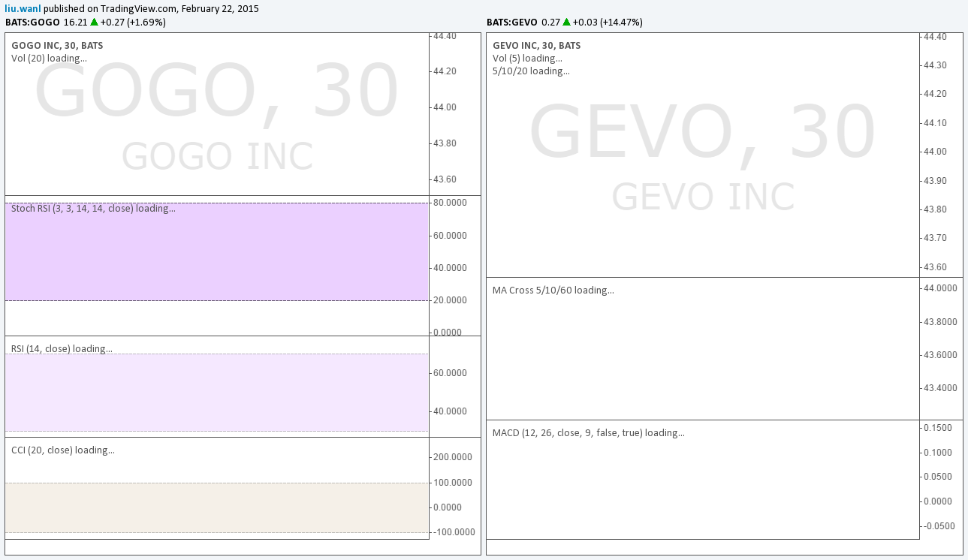Click 60.0000 on the RSI pane axis

[450, 373]
